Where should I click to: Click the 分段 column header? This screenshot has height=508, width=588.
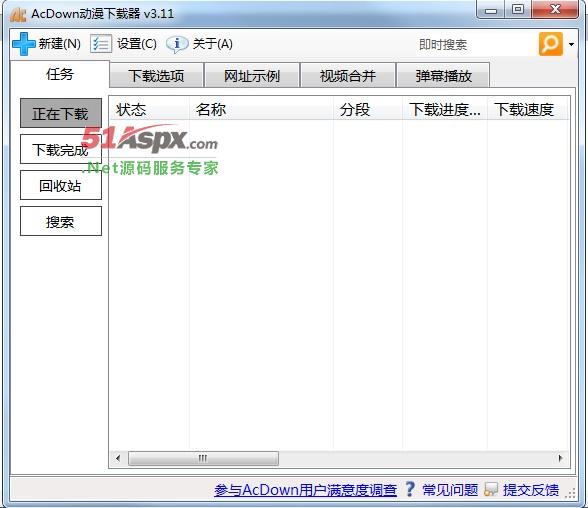coord(368,109)
